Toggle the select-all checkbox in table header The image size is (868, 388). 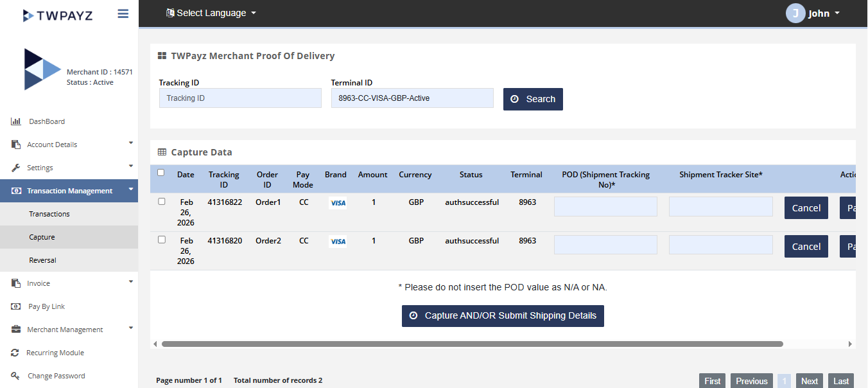[161, 172]
